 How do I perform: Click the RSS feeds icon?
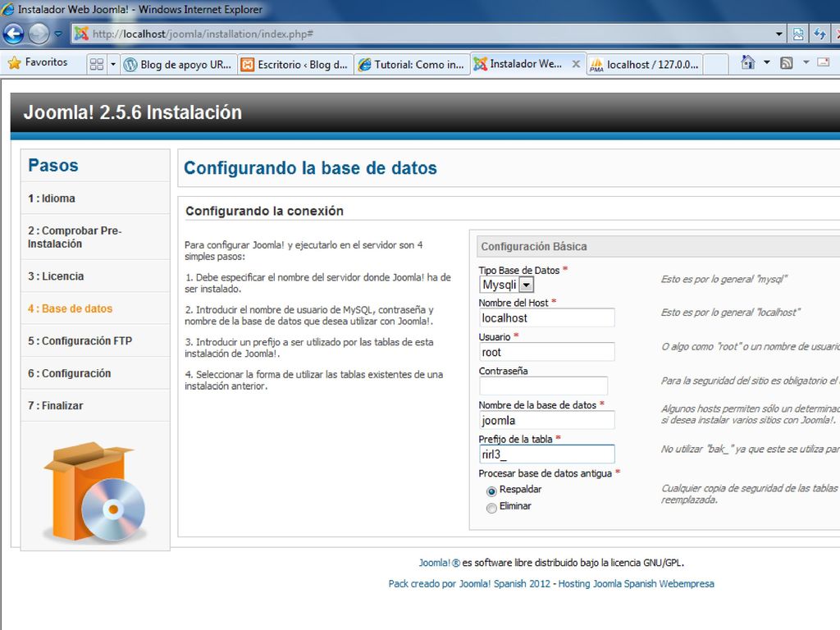pyautogui.click(x=787, y=63)
